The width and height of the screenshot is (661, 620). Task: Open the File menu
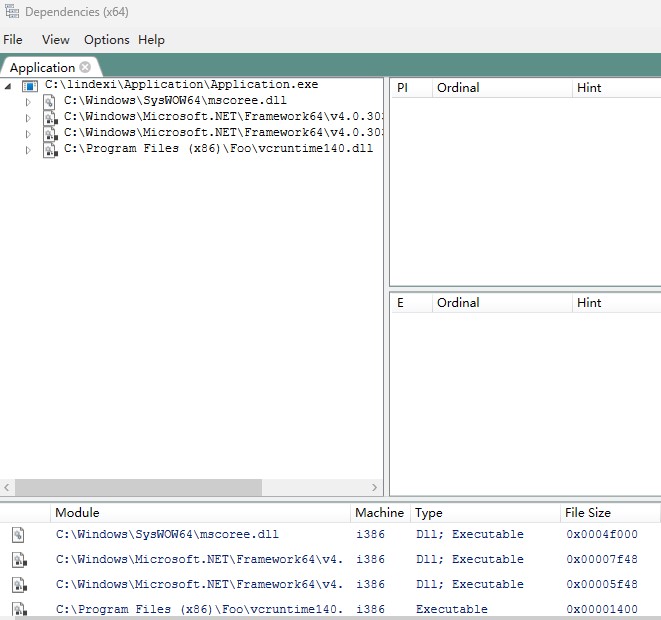13,40
